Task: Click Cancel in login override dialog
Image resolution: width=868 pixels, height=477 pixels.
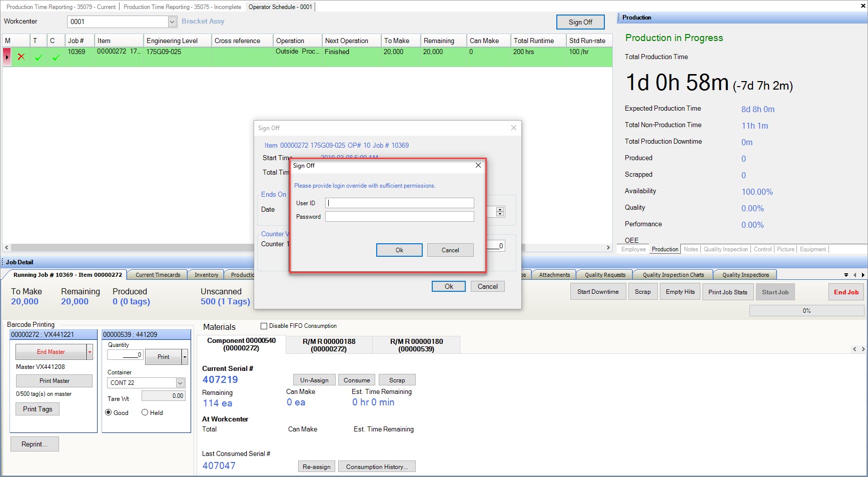Action: (x=450, y=250)
